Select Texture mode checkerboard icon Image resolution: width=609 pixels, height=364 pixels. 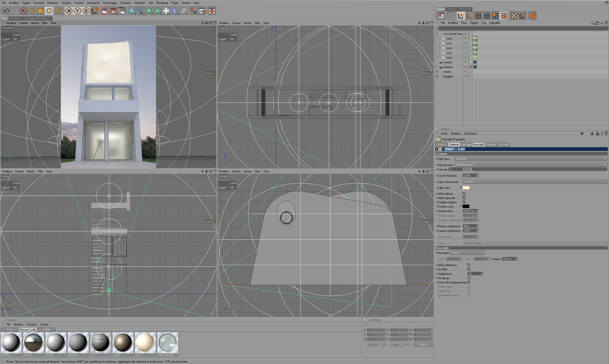(x=514, y=16)
